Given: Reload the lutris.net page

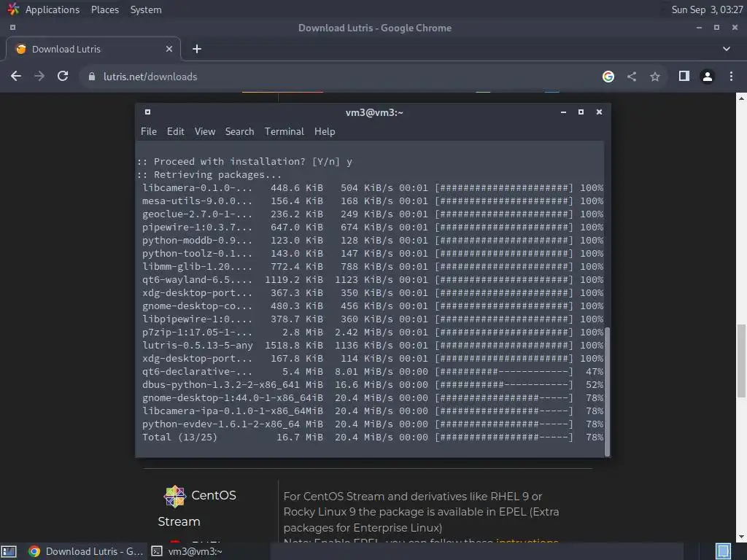Looking at the screenshot, I should click(x=63, y=76).
